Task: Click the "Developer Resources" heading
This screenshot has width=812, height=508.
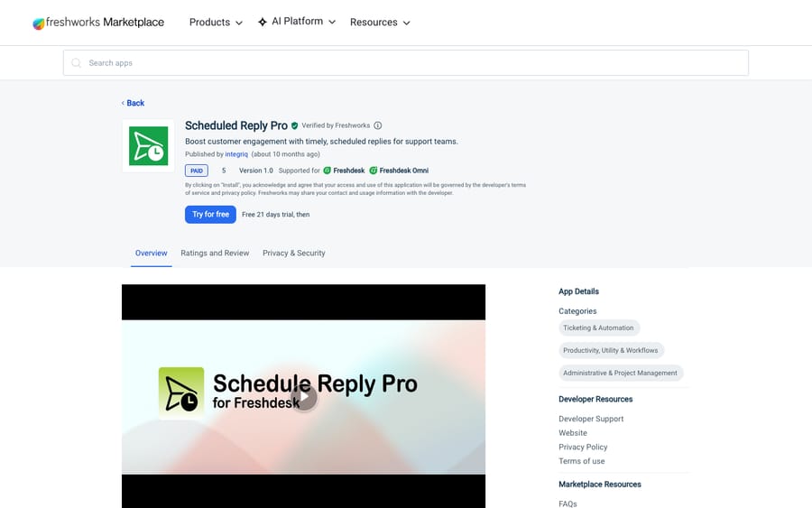Action: [x=595, y=399]
